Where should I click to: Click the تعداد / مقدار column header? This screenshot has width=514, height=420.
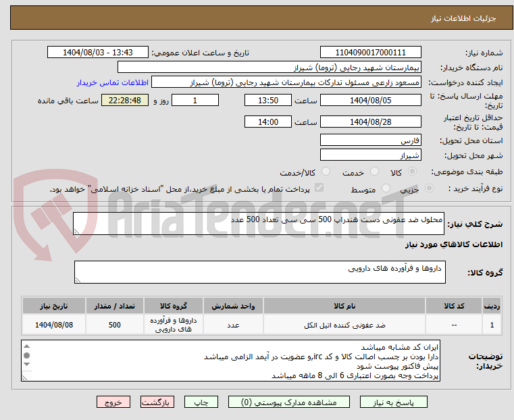point(114,306)
